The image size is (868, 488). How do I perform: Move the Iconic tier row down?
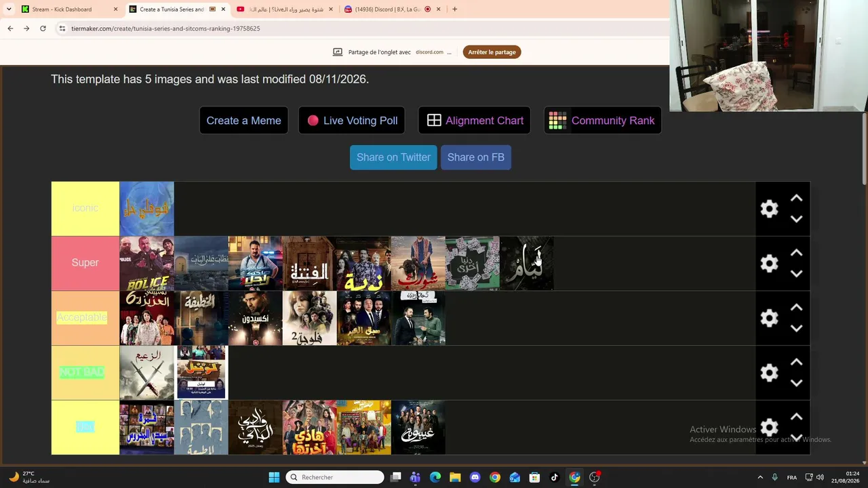tap(797, 219)
